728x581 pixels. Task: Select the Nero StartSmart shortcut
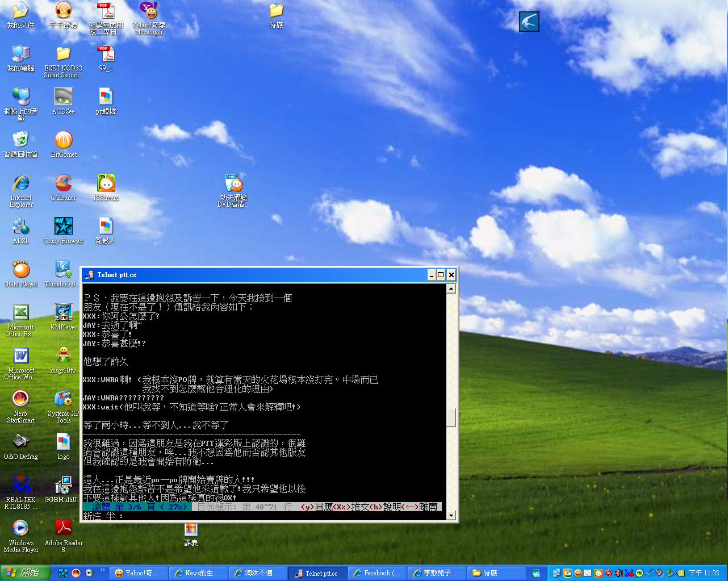tap(21, 399)
